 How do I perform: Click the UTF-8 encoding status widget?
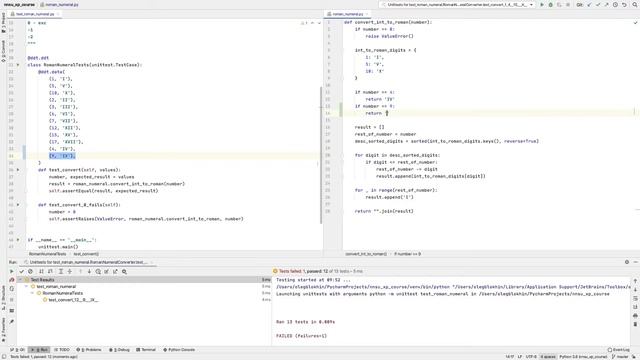[531, 357]
